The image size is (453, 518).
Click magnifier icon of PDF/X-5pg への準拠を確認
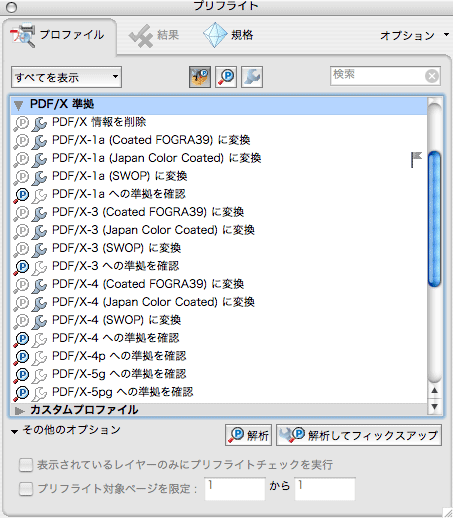pos(21,393)
